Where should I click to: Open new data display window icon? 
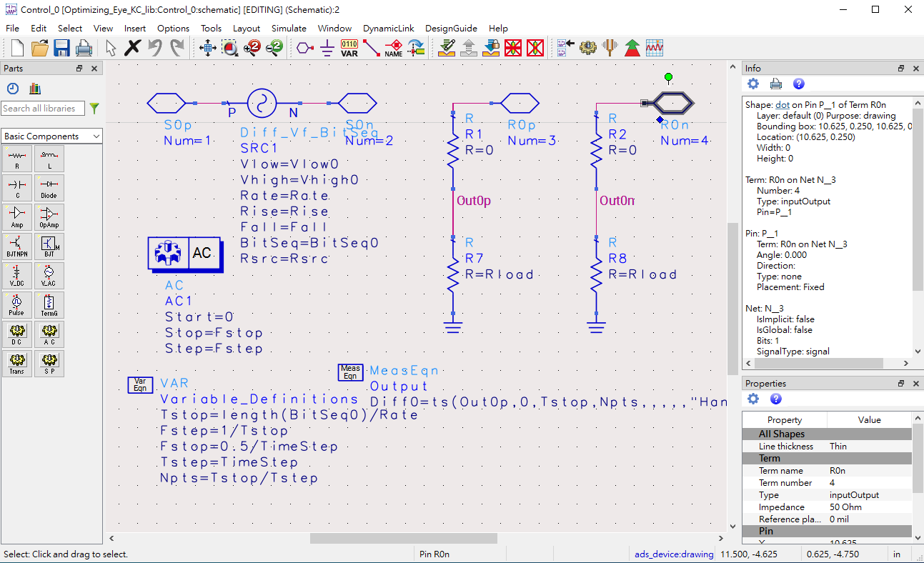pyautogui.click(x=655, y=48)
